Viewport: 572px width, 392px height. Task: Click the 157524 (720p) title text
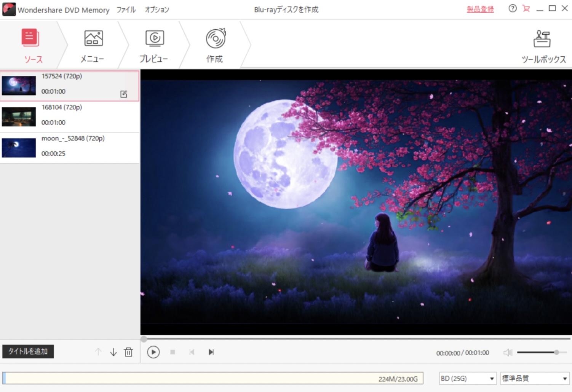pos(62,76)
